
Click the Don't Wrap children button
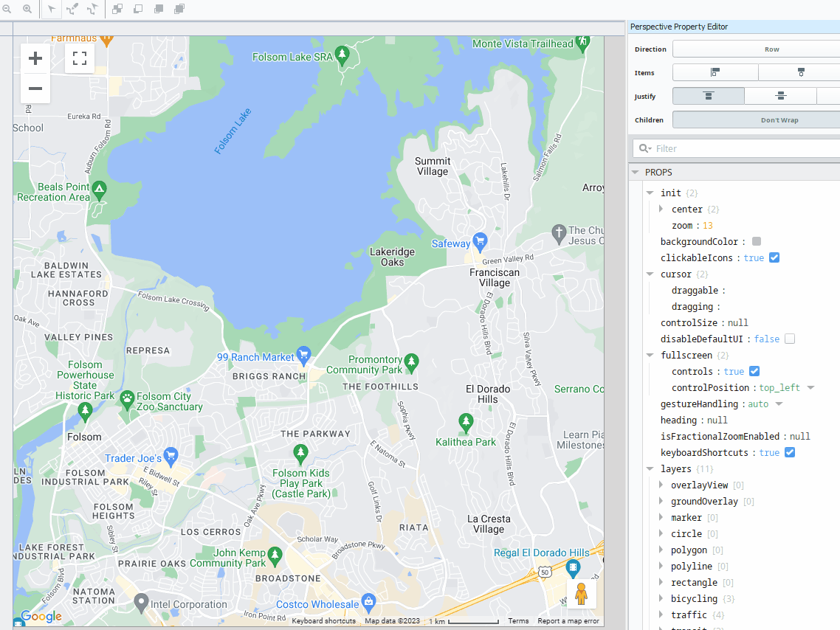pyautogui.click(x=757, y=120)
